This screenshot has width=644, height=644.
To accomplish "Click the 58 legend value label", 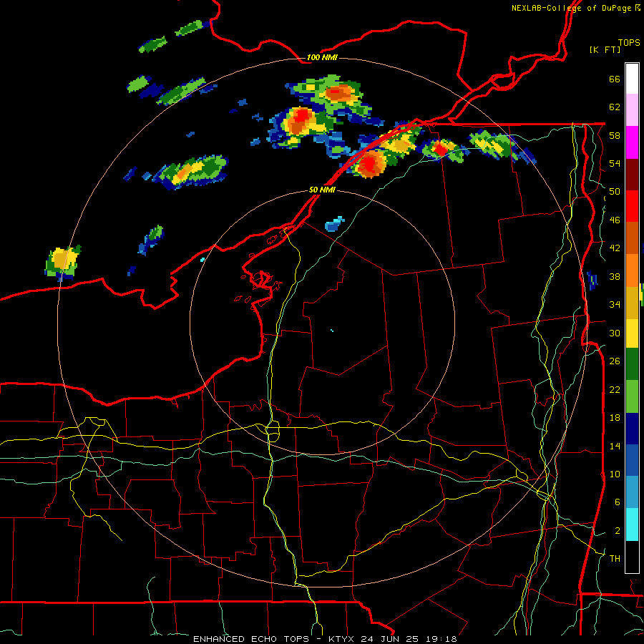I will 615,135.
